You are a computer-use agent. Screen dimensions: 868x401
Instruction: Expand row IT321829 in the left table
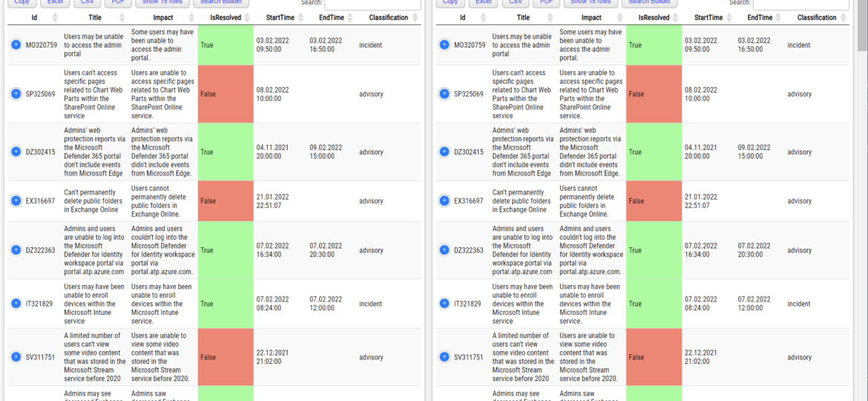(16, 304)
